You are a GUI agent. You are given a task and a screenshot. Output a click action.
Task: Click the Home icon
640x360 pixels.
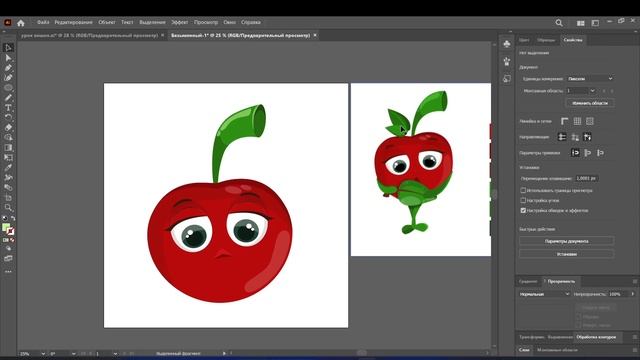21,23
